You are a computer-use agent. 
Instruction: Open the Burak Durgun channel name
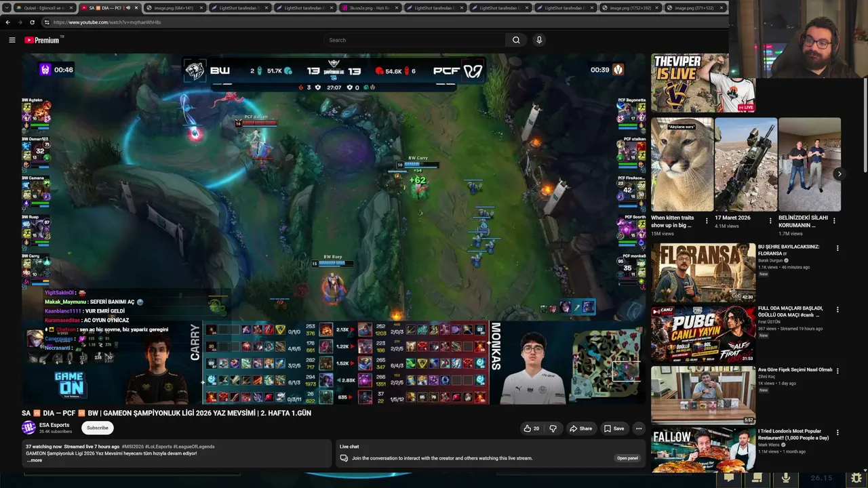[771, 260]
